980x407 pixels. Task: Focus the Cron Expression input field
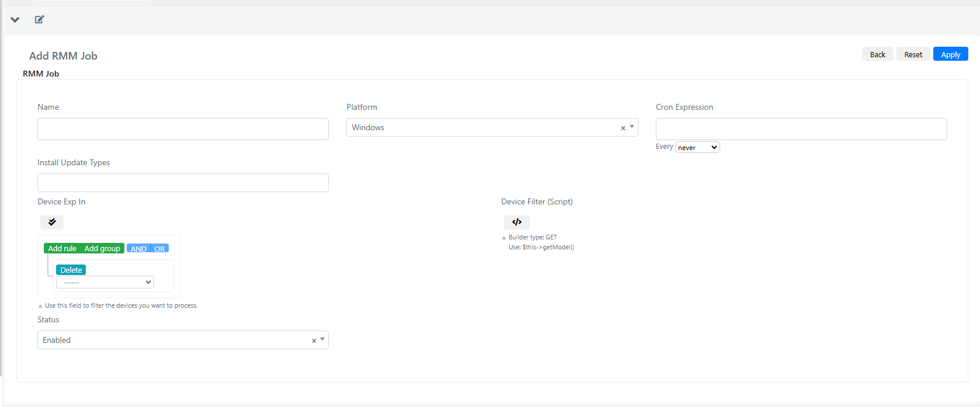point(801,129)
